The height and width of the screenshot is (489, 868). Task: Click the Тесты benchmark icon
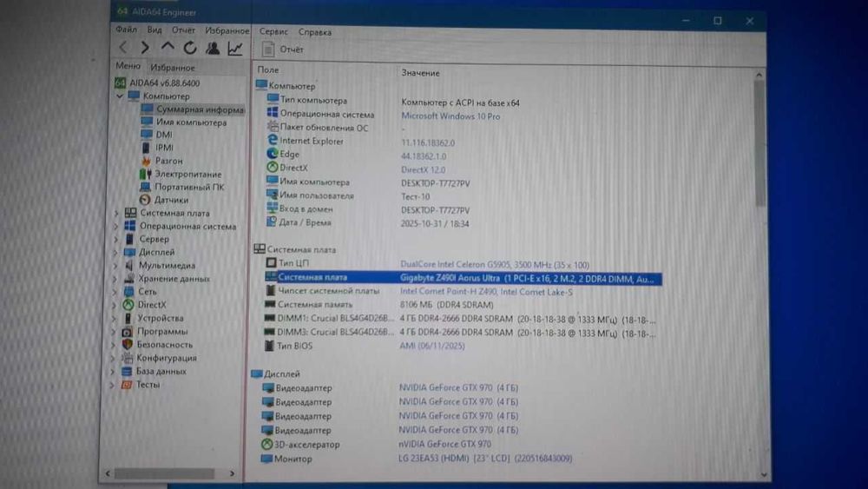126,385
